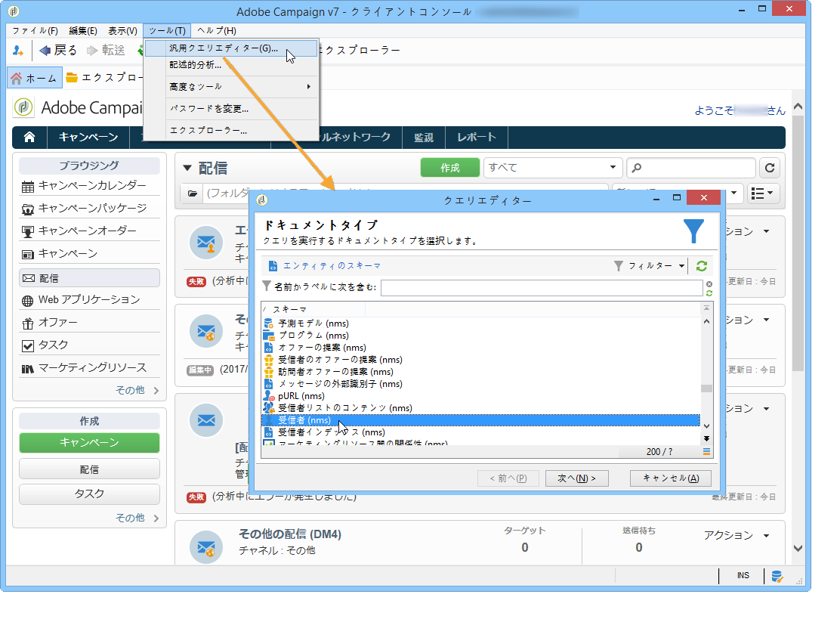
Task: Open キャンペーンカレンダー in browsing panel
Action: pos(92,185)
